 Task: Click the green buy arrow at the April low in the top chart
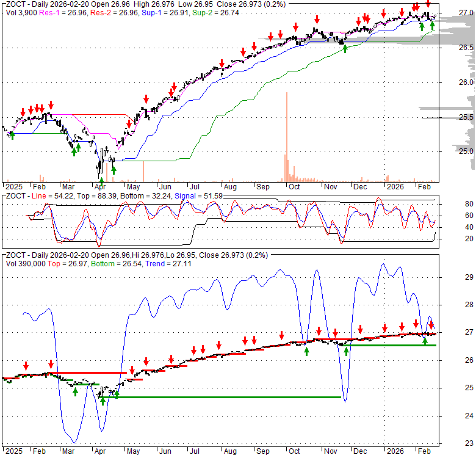click(x=101, y=181)
